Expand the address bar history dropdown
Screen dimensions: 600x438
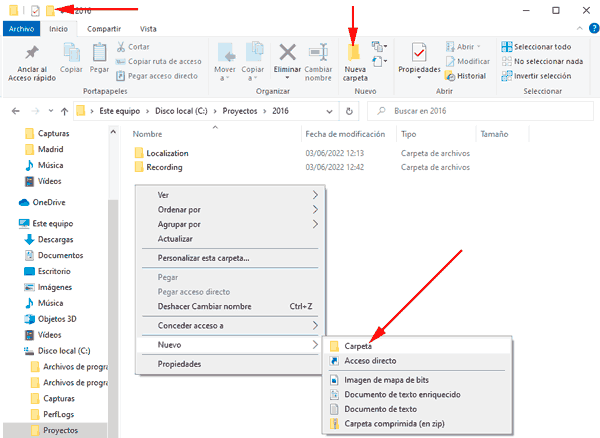click(x=329, y=111)
